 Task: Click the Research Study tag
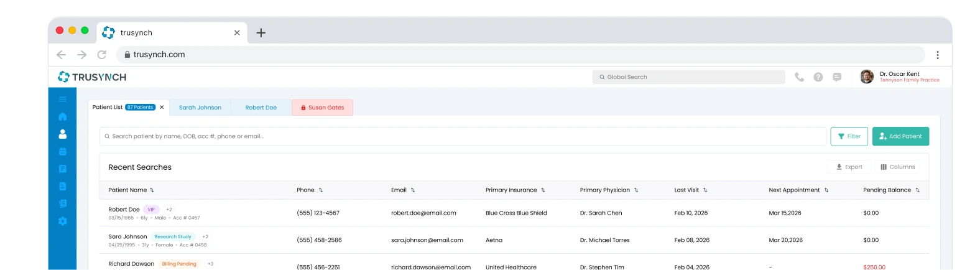(173, 237)
